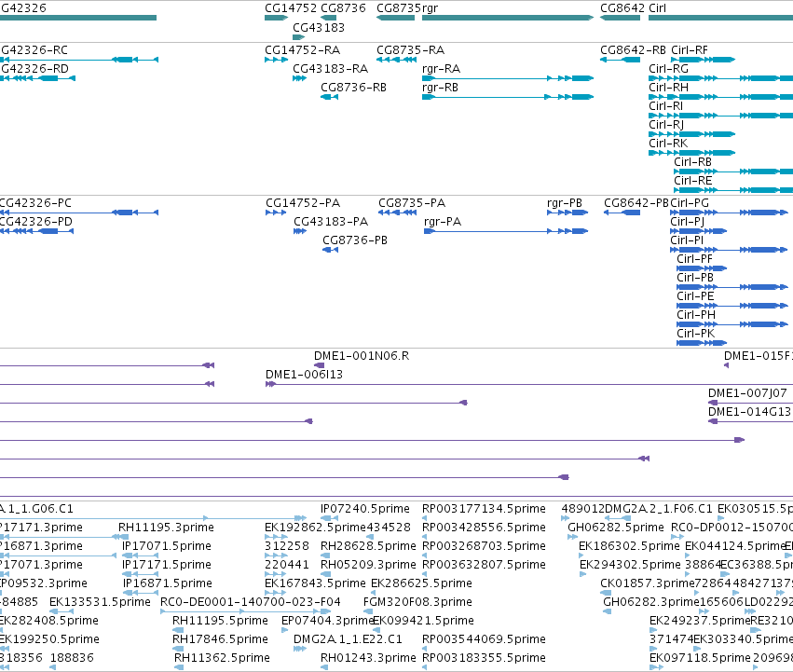Viewport: 793px width, 672px height.
Task: Select the rgr-PA protein label
Action: point(443,222)
